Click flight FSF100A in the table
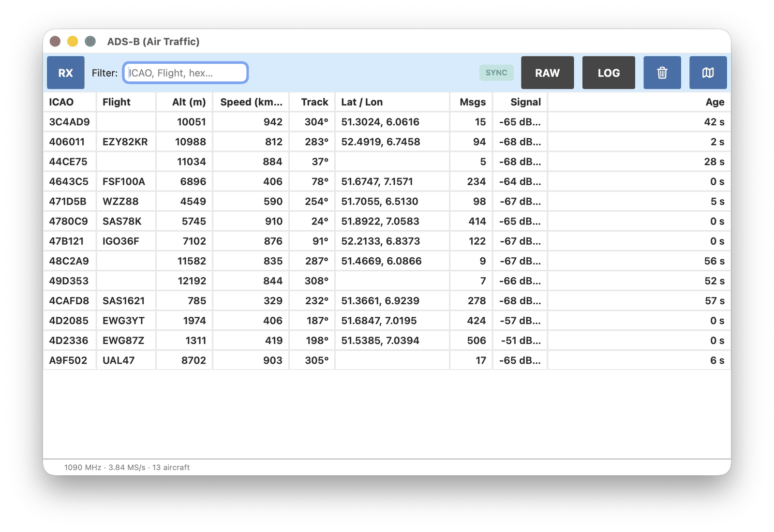 [126, 181]
